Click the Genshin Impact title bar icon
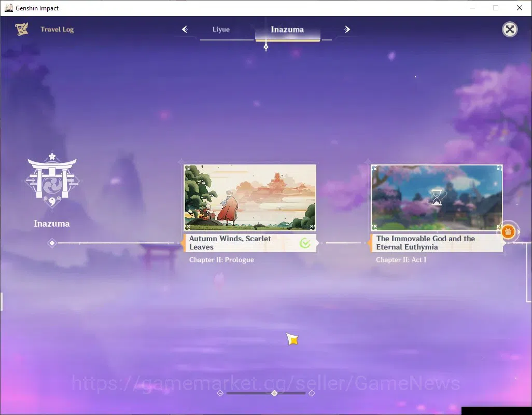This screenshot has width=532, height=415. click(x=9, y=8)
